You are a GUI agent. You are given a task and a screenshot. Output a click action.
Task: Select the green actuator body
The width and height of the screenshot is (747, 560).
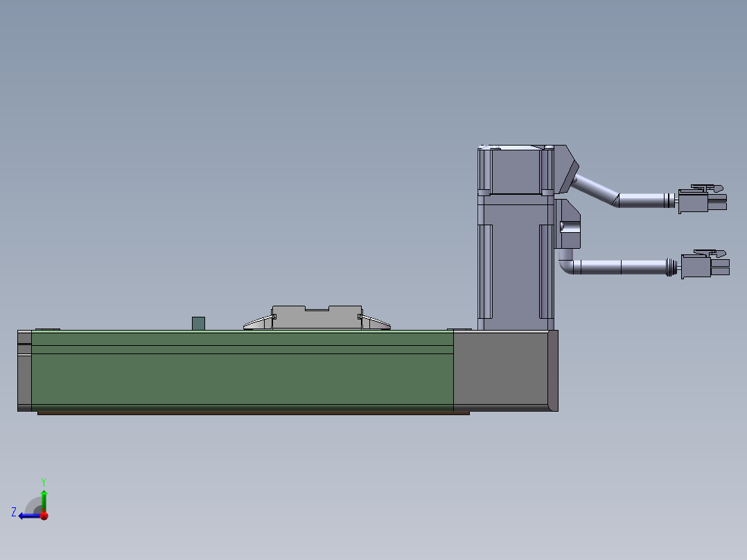[242, 371]
